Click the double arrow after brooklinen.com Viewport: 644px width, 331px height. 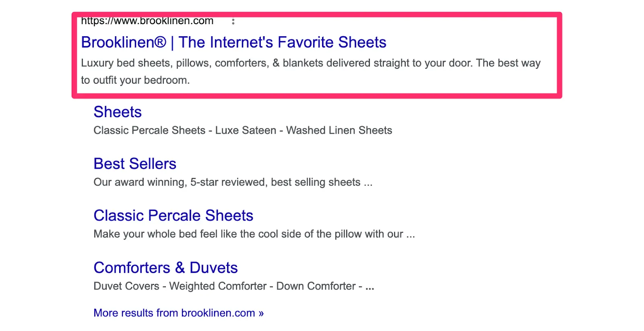click(x=260, y=313)
